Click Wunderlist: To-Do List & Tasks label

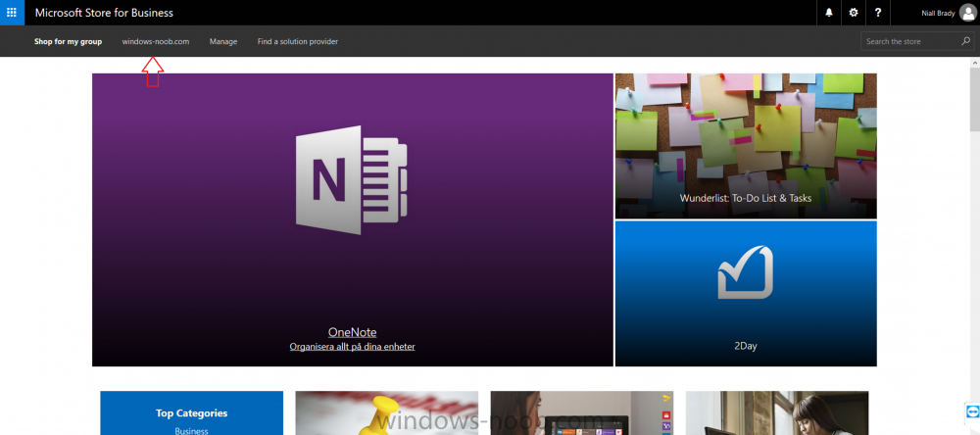point(746,198)
